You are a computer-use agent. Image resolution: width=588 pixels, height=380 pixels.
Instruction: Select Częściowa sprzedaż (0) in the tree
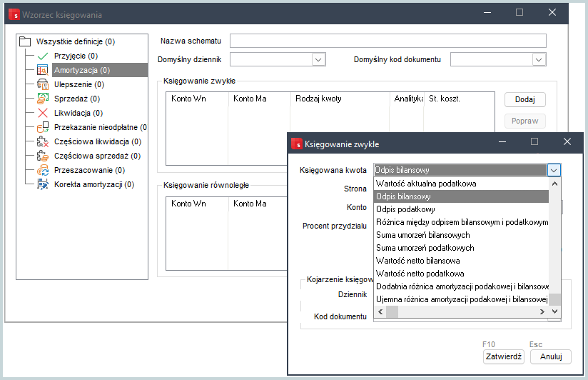click(x=97, y=156)
